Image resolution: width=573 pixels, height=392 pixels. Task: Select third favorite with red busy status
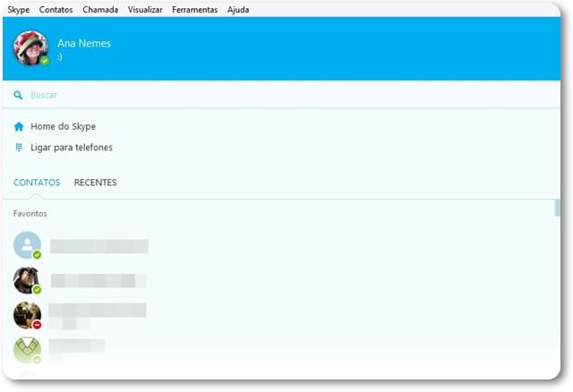(x=27, y=315)
